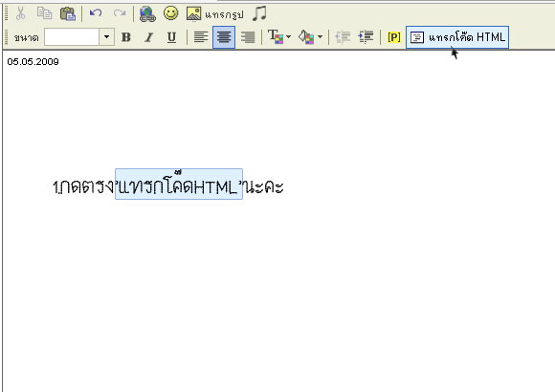The image size is (555, 392).
Task: Toggle italic formatting
Action: (x=149, y=36)
